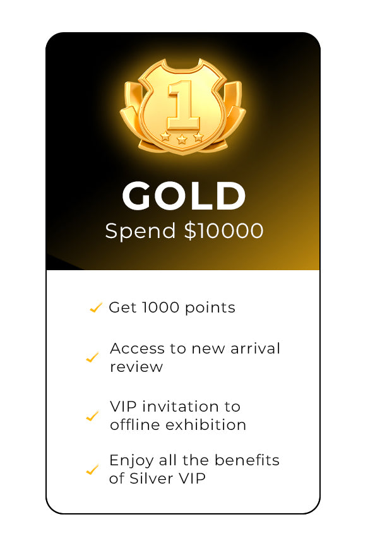
Task: Click the checkmark beside Access to new arrival review
Action: click(92, 358)
